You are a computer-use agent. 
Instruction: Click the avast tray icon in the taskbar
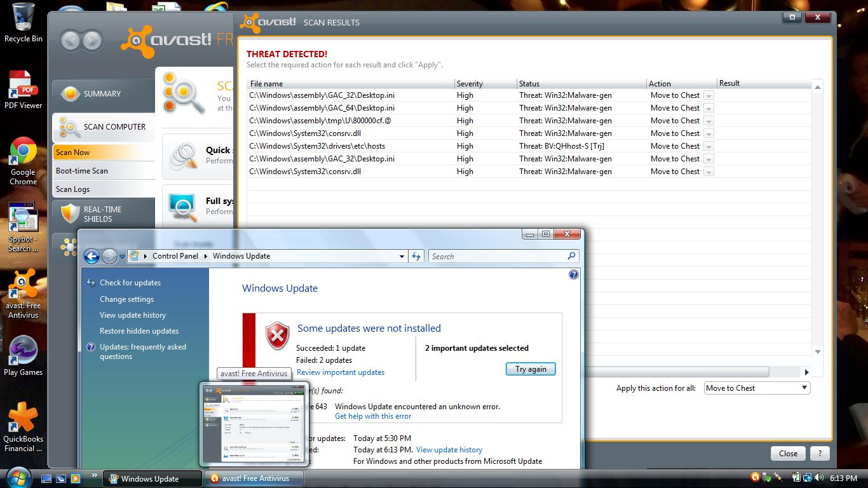755,478
